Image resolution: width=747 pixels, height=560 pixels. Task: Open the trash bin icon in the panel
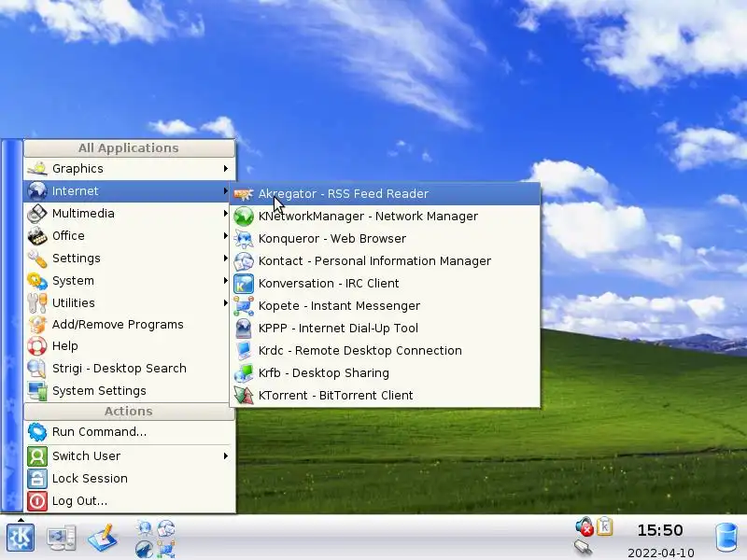click(727, 539)
